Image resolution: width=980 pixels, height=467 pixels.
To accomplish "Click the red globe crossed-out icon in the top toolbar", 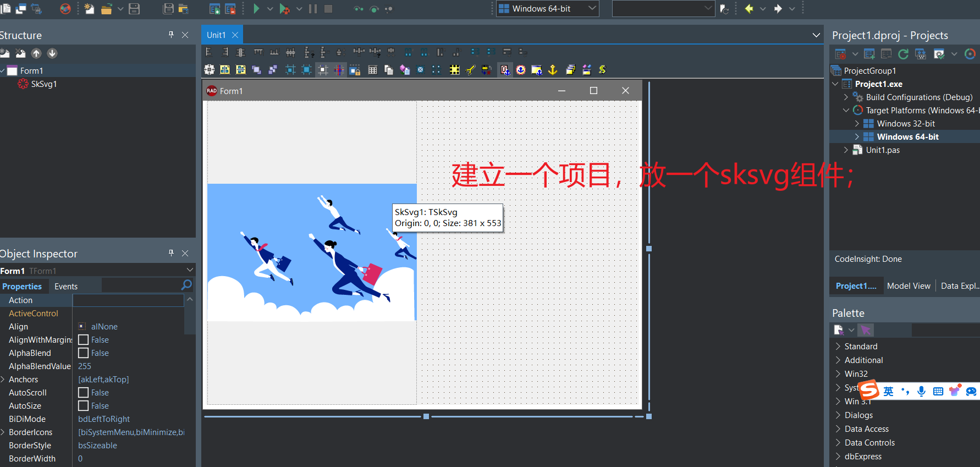I will click(x=65, y=9).
